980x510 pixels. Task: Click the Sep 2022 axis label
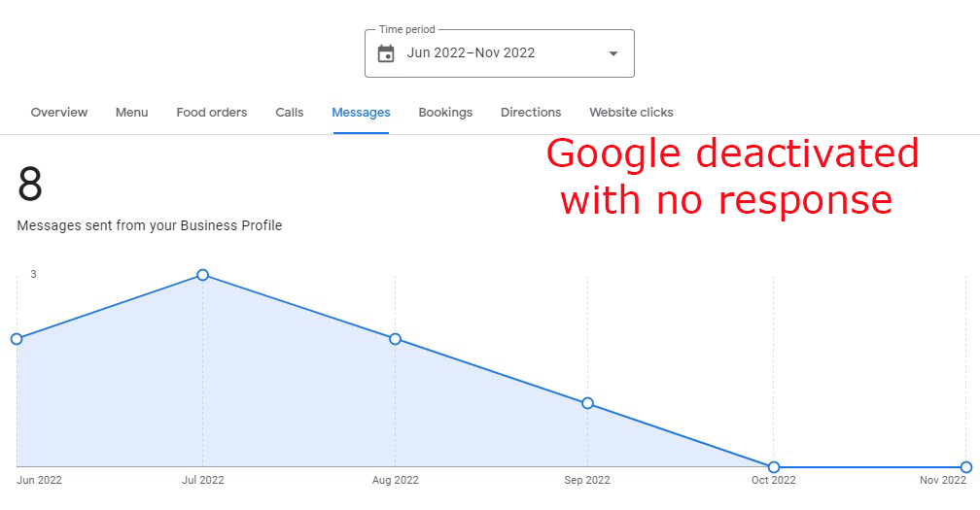point(587,480)
